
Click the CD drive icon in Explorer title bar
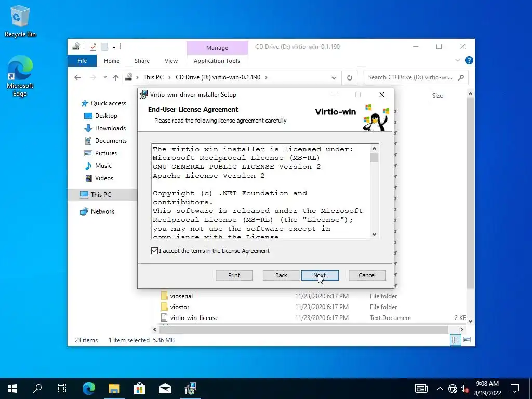click(76, 46)
